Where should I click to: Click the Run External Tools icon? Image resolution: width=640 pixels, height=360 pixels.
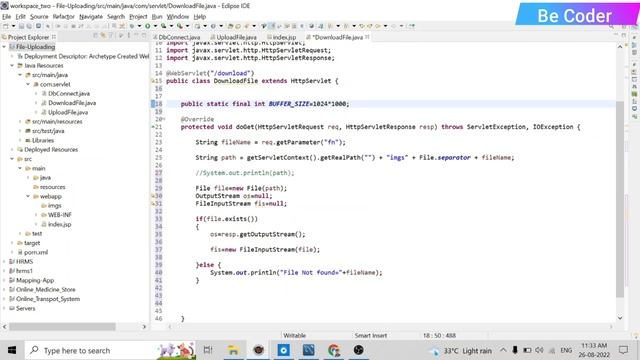[x=180, y=26]
